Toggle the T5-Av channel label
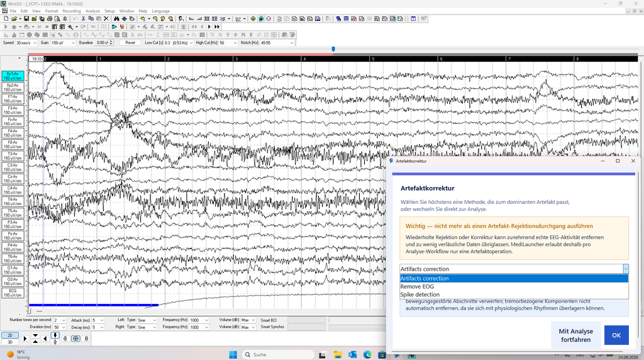Viewport: 644px width, 360px height. click(13, 213)
